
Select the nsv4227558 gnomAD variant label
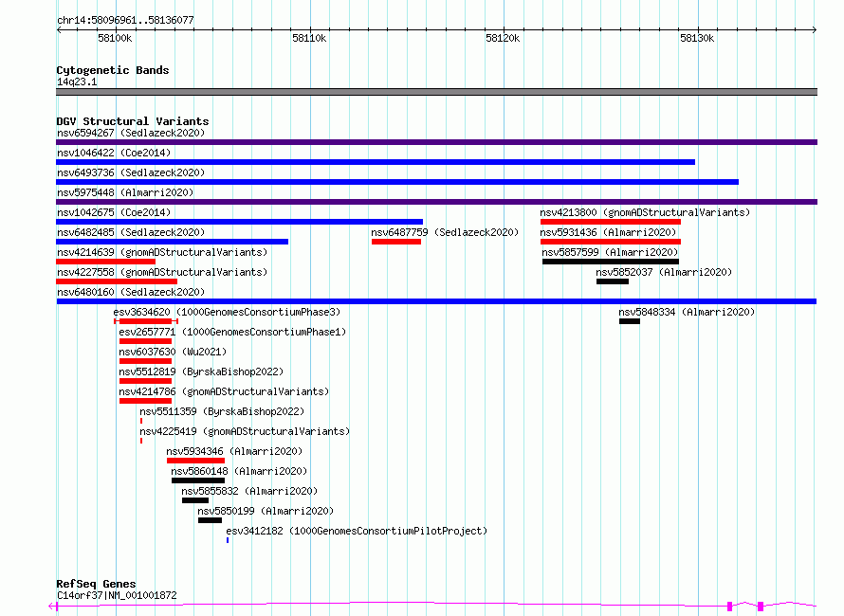click(162, 272)
